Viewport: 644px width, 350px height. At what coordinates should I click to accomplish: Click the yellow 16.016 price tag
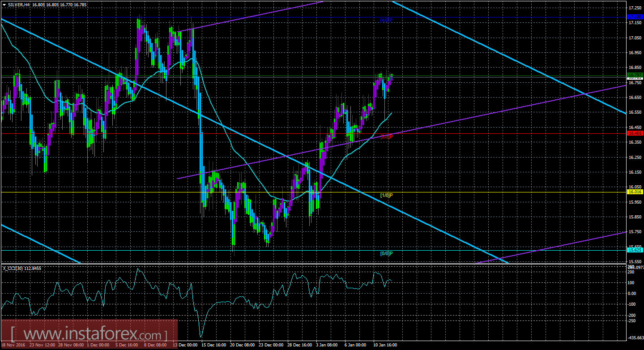635,192
